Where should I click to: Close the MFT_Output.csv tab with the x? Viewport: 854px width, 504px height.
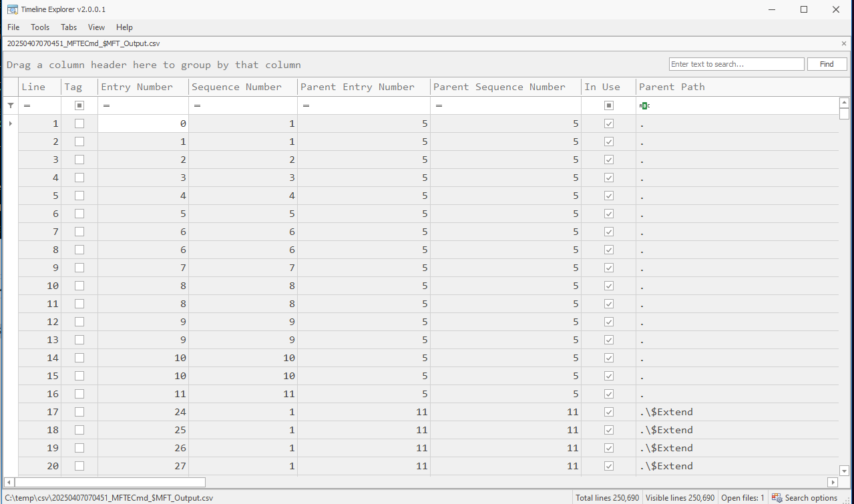point(844,43)
